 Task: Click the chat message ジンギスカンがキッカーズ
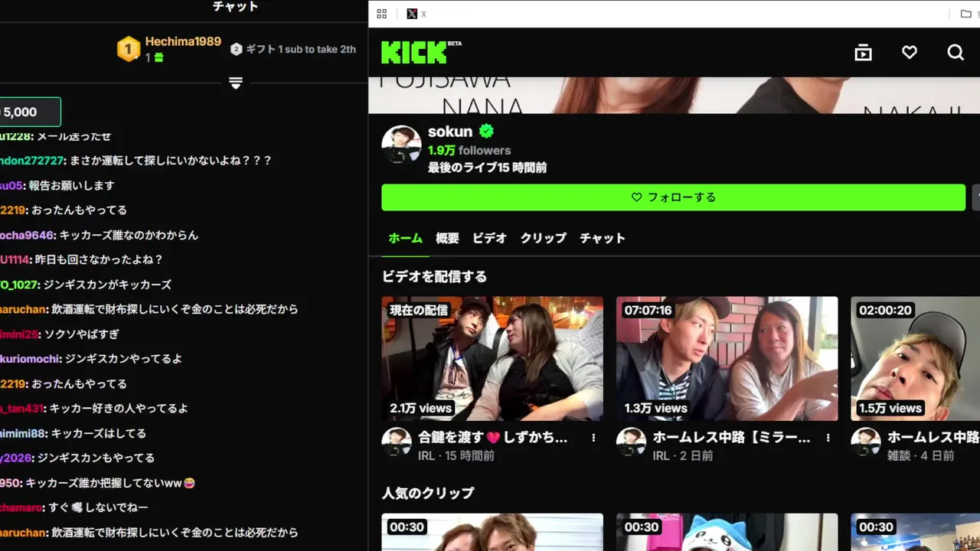pyautogui.click(x=107, y=284)
